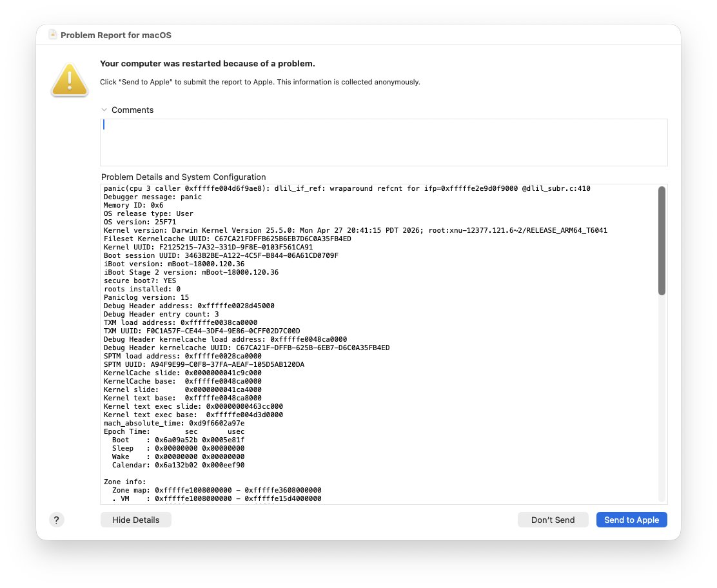Click the 'TXM UUID: F0C1A57F' line
717x588 pixels.
coord(202,331)
